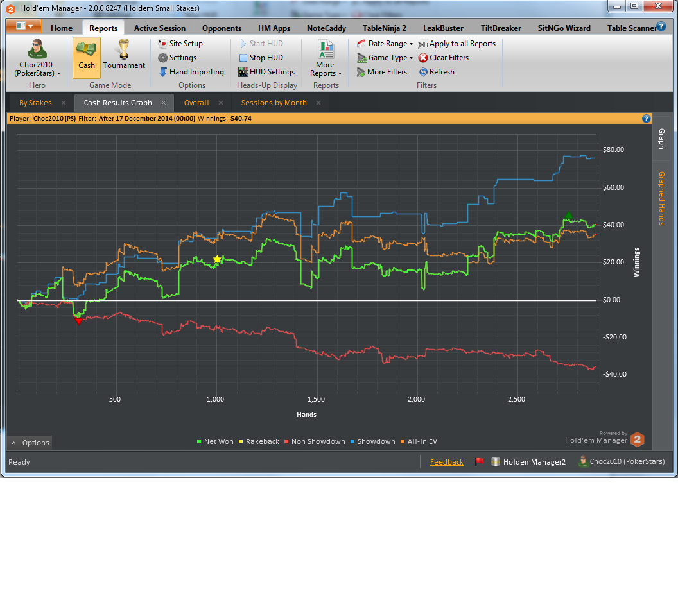Select Cash game mode
Screen dimensions: 678x616
(87, 58)
